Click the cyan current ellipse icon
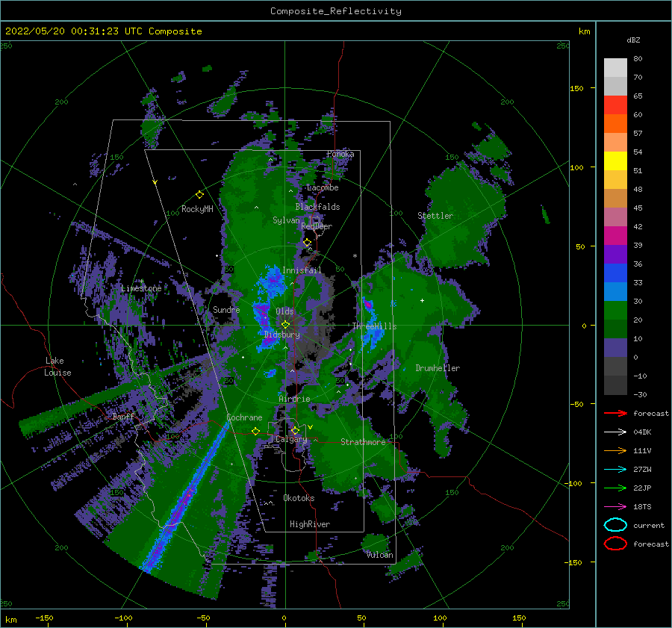Image resolution: width=672 pixels, height=628 pixels. (615, 525)
